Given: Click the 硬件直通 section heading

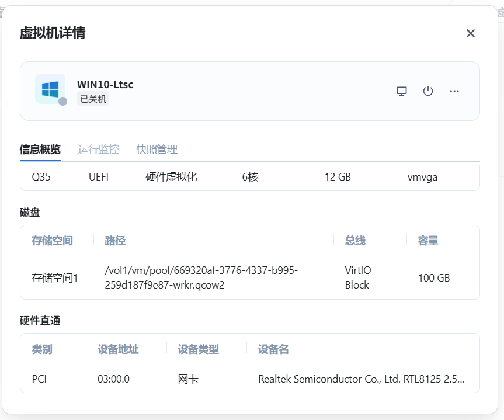Looking at the screenshot, I should (x=40, y=321).
